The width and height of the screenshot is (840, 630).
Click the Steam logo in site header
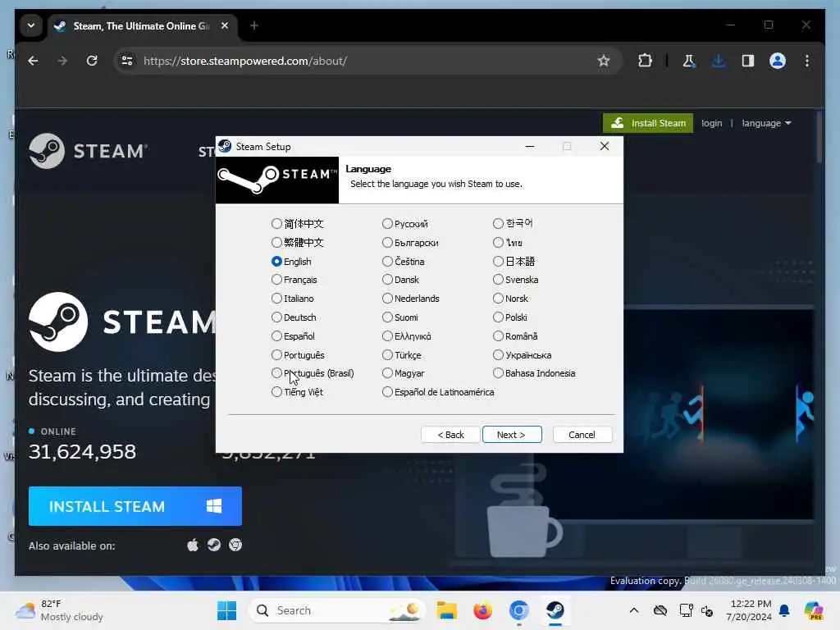(88, 151)
